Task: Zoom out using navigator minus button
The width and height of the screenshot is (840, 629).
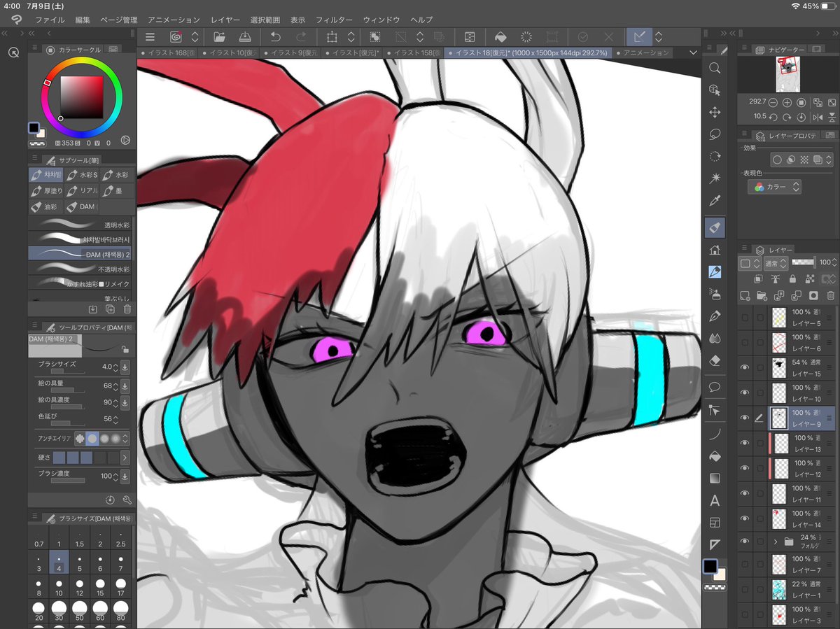Action: click(x=773, y=102)
